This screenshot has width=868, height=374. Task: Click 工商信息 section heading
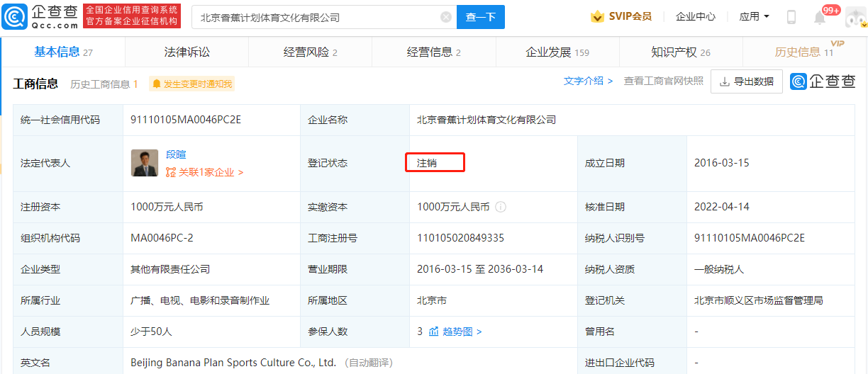35,84
